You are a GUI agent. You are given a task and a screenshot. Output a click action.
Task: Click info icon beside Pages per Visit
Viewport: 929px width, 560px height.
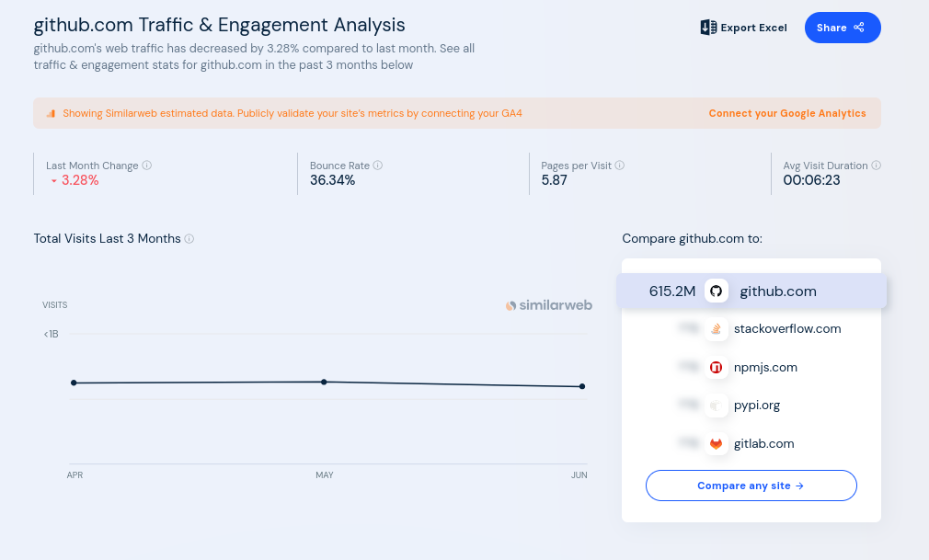(x=620, y=166)
